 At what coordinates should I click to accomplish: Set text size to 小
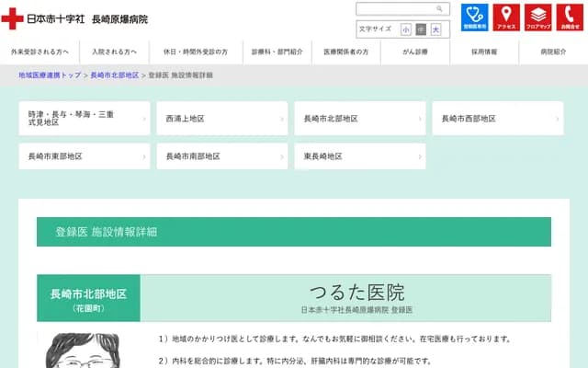pyautogui.click(x=406, y=29)
